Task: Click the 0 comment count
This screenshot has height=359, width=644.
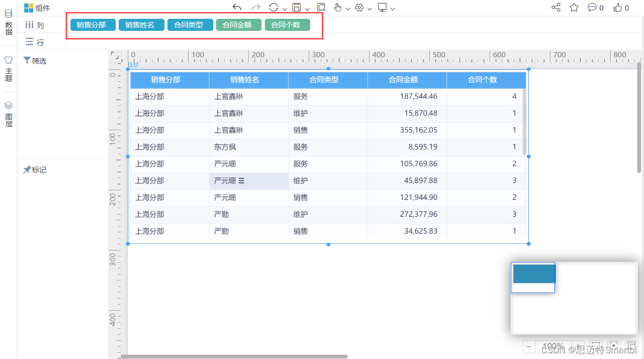Action: click(x=601, y=8)
